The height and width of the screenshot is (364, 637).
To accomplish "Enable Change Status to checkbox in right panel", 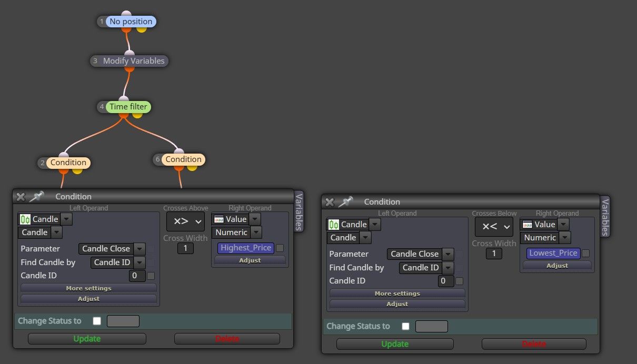I will pos(405,326).
